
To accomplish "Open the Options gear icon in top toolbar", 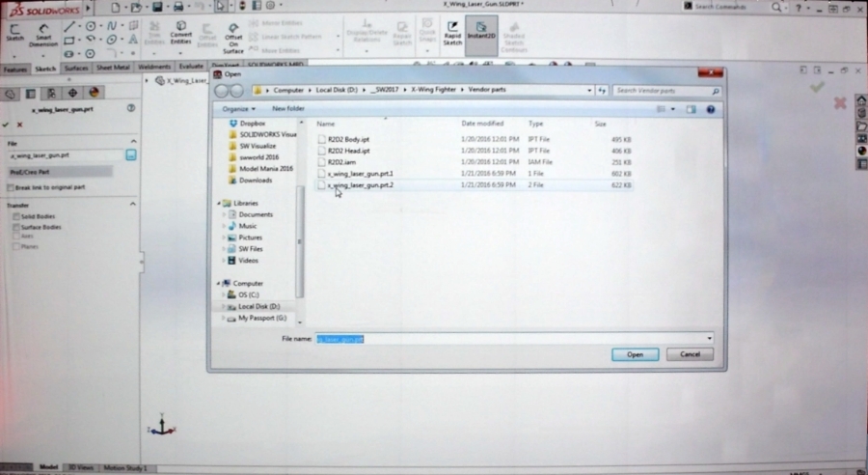I will click(x=270, y=6).
